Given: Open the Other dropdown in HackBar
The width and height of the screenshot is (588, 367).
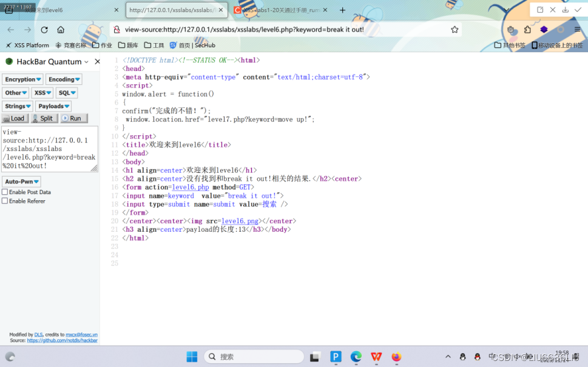Looking at the screenshot, I should coord(15,93).
